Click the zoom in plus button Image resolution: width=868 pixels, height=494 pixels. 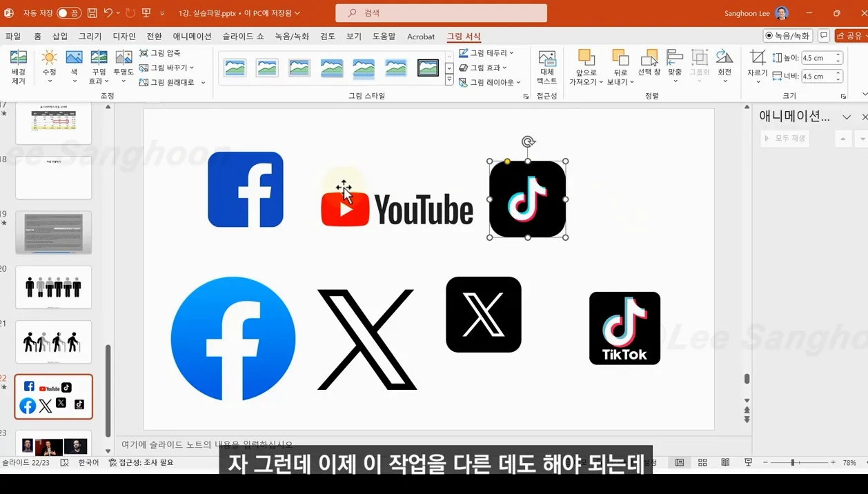click(x=834, y=462)
